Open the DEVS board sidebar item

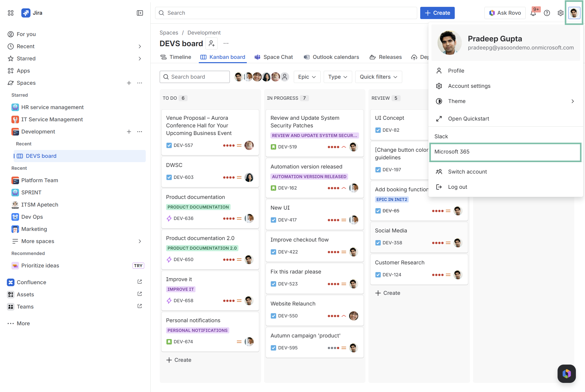tap(80, 156)
